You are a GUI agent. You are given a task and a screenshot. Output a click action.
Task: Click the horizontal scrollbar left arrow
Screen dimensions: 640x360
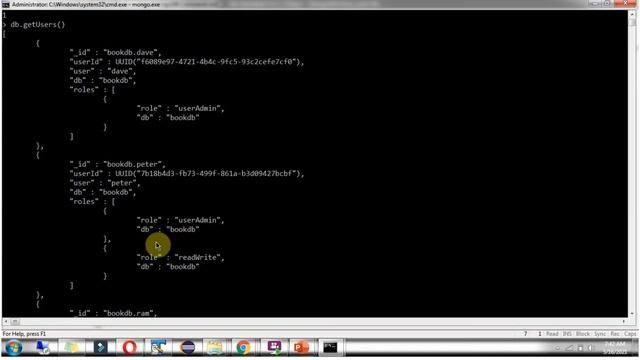coord(5,322)
